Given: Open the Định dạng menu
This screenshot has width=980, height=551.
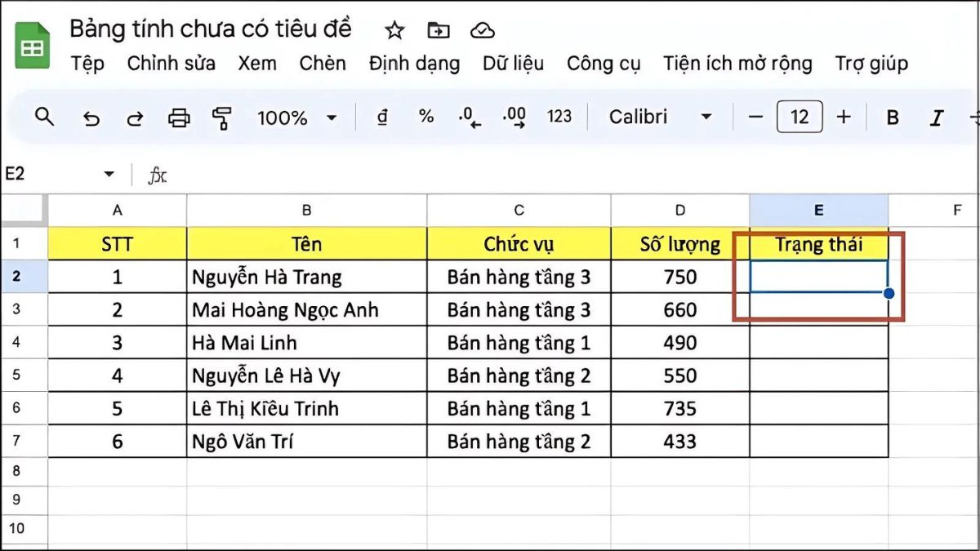Looking at the screenshot, I should coord(414,64).
